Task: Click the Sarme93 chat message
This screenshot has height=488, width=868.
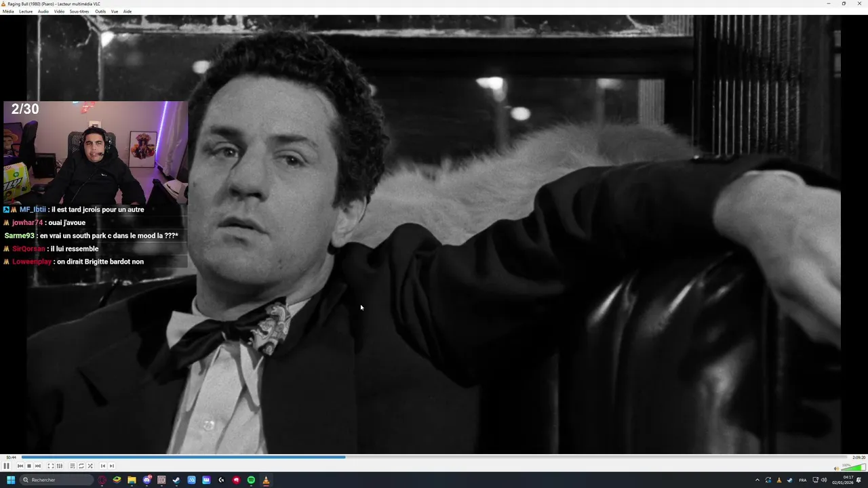Action: [x=91, y=236]
